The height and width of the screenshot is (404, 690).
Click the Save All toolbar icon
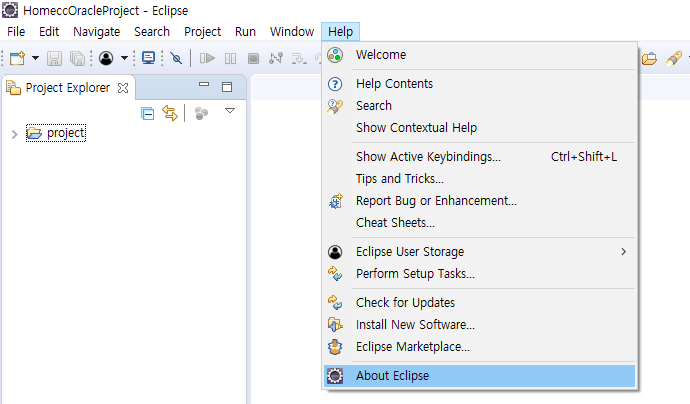[77, 58]
